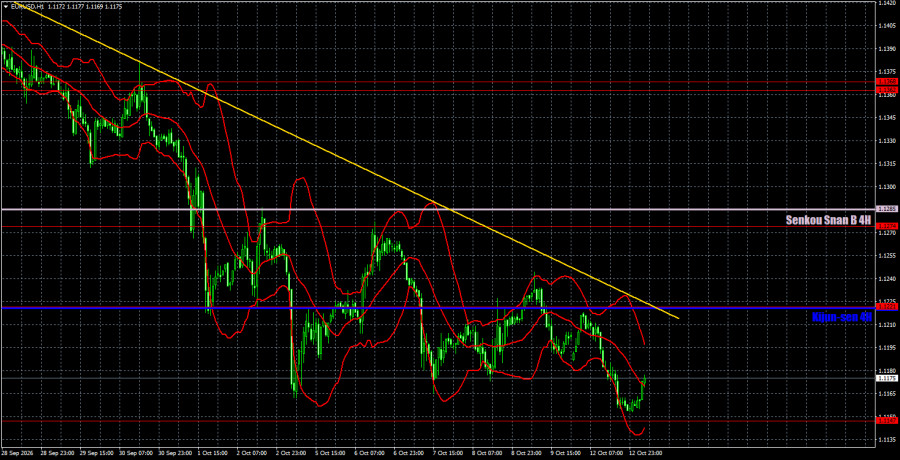This screenshot has height=460, width=900.
Task: Click the 6 Oct 07:00 time label
Action: [368, 453]
